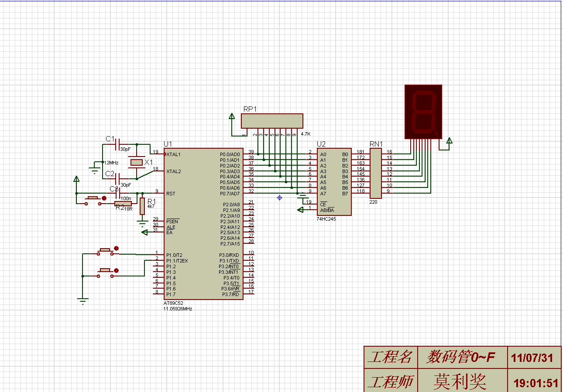Click the XTAL1 pin label

pyautogui.click(x=173, y=154)
